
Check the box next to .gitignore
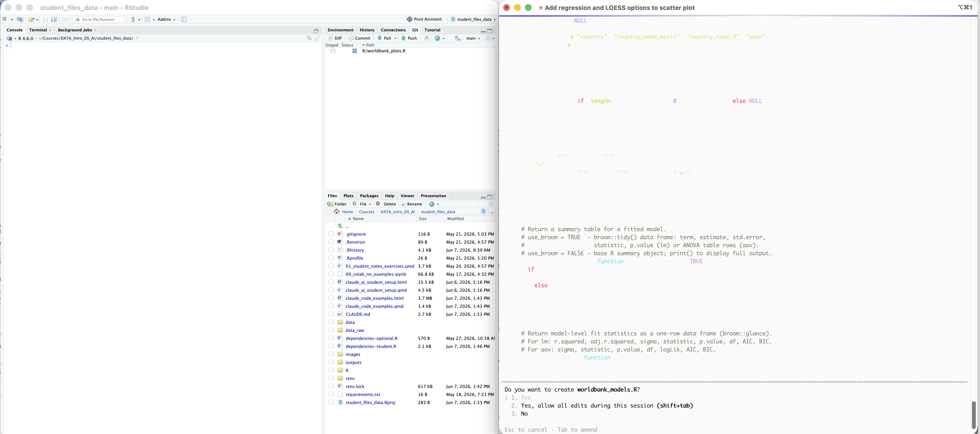coord(331,234)
